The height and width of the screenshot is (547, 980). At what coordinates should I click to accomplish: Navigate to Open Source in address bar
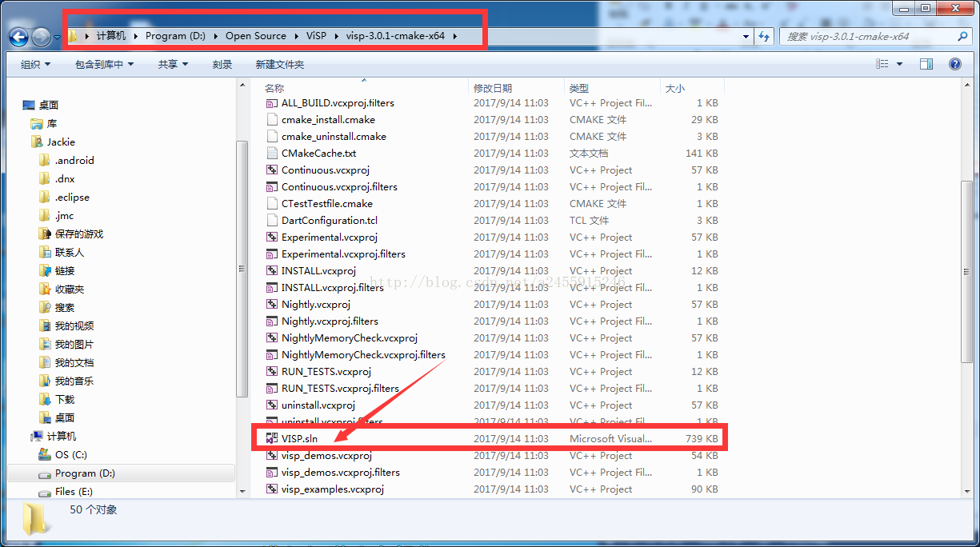(256, 36)
